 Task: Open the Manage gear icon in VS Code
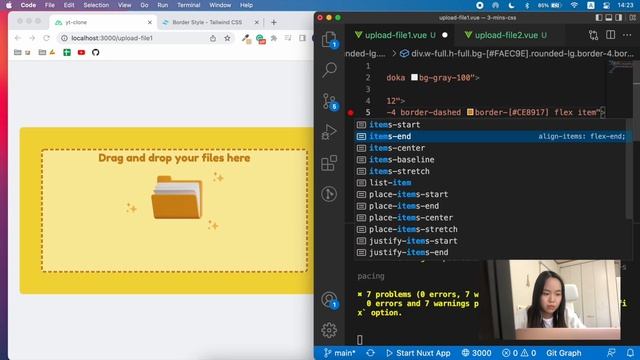point(329,330)
